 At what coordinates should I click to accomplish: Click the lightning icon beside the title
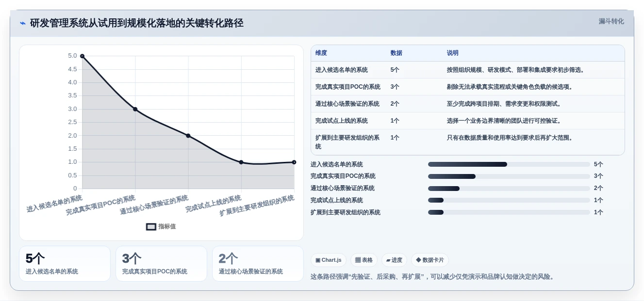coord(23,23)
